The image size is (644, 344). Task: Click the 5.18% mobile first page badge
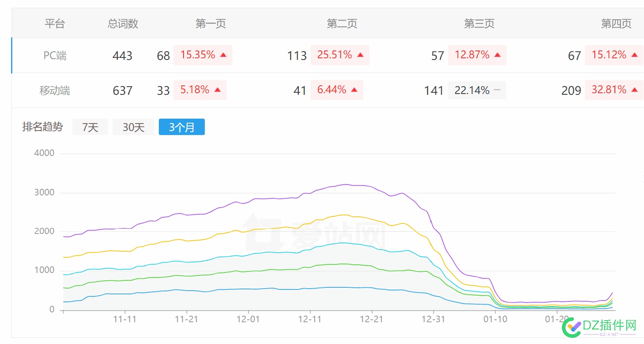(200, 90)
